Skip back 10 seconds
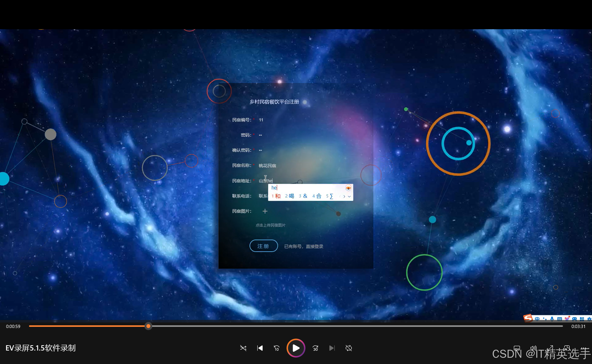Screen dimensions: 592x364 point(276,348)
